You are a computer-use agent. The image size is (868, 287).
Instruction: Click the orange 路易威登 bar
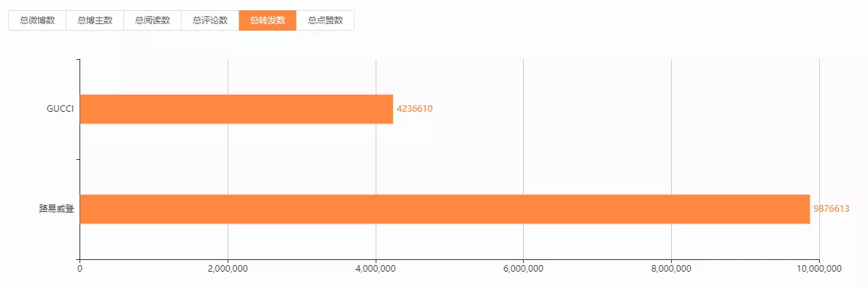coord(445,209)
